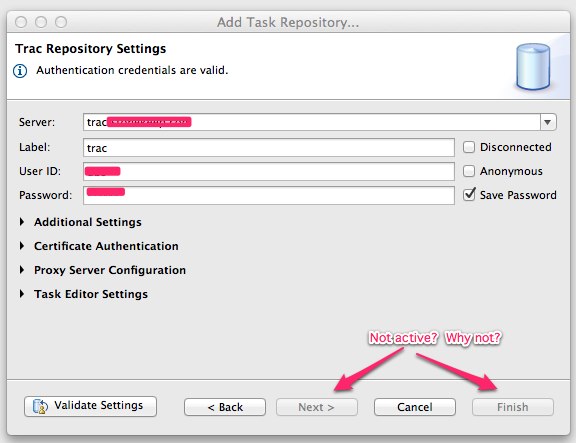
Task: Minimize the window using the second title bar button
Action: tap(41, 22)
